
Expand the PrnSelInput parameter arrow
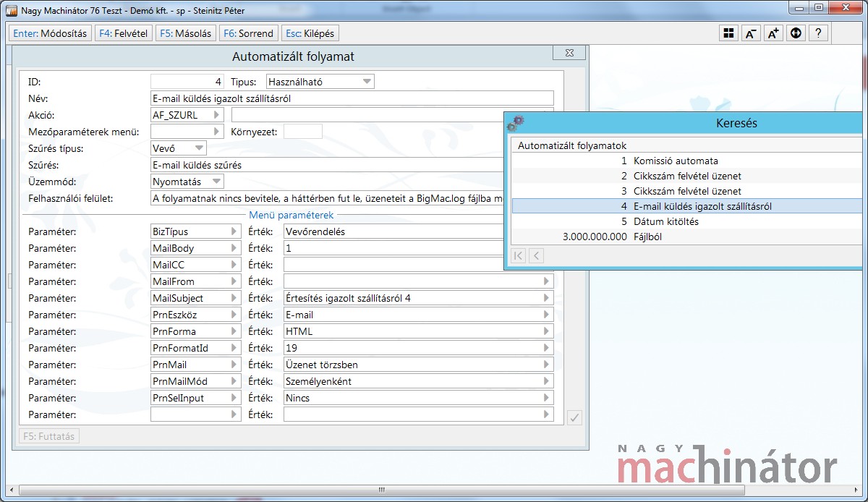tap(234, 398)
